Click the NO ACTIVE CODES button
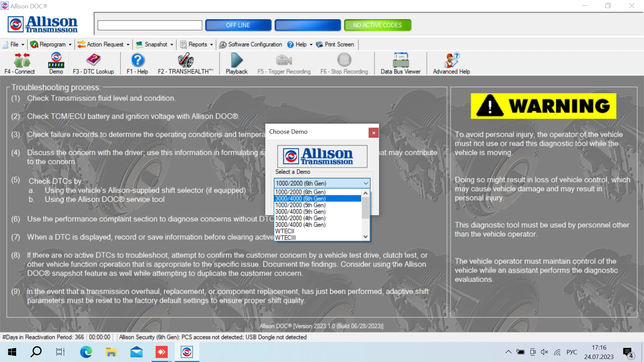Viewport: 644px width, 362px height. tap(377, 25)
